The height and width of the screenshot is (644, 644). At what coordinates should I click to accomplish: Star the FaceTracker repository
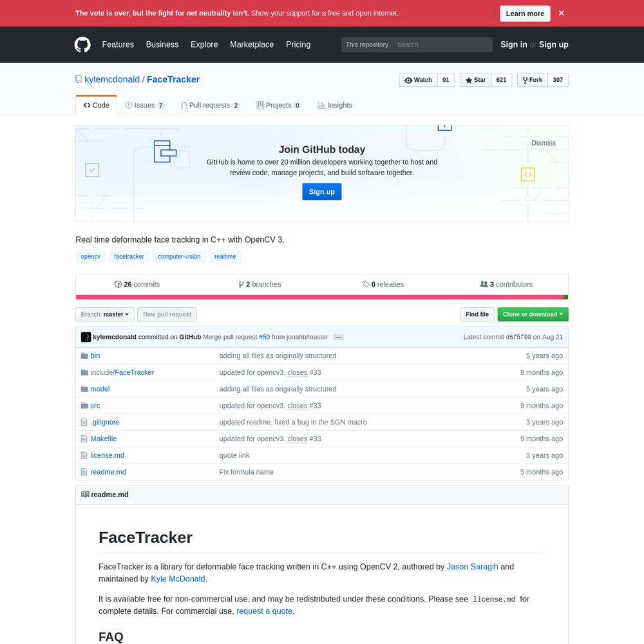pyautogui.click(x=475, y=80)
